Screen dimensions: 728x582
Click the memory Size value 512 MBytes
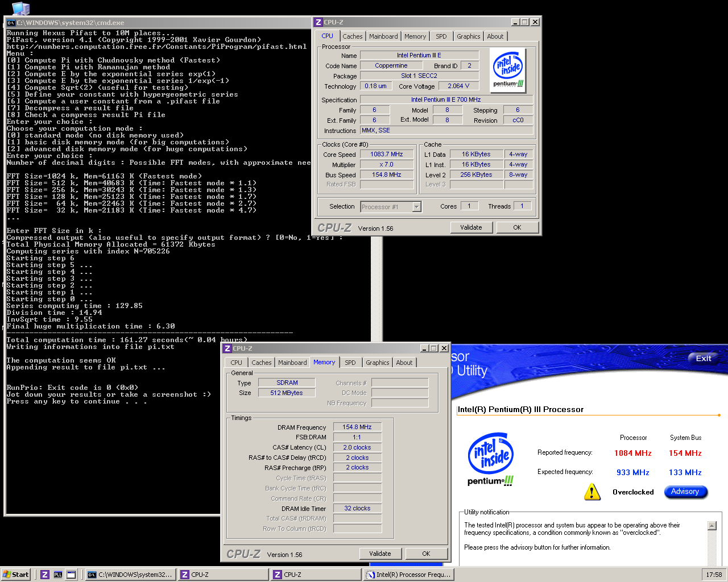click(287, 393)
